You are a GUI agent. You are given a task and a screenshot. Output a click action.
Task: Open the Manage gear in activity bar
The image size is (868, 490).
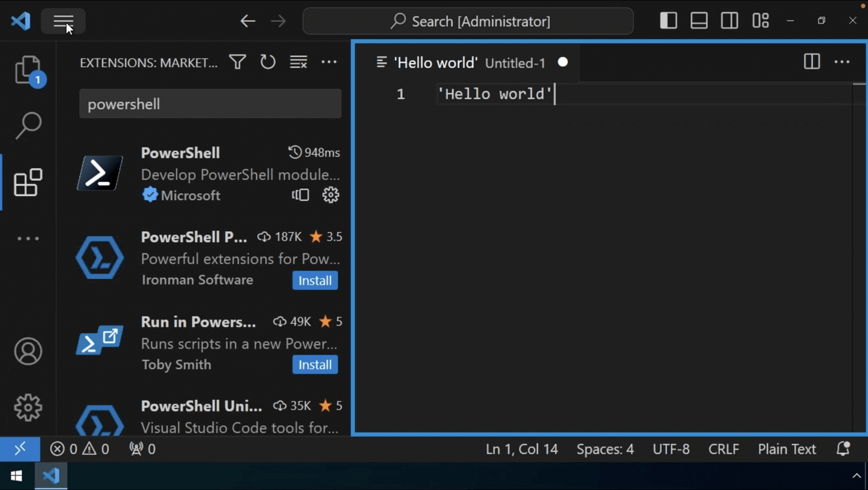tap(28, 407)
